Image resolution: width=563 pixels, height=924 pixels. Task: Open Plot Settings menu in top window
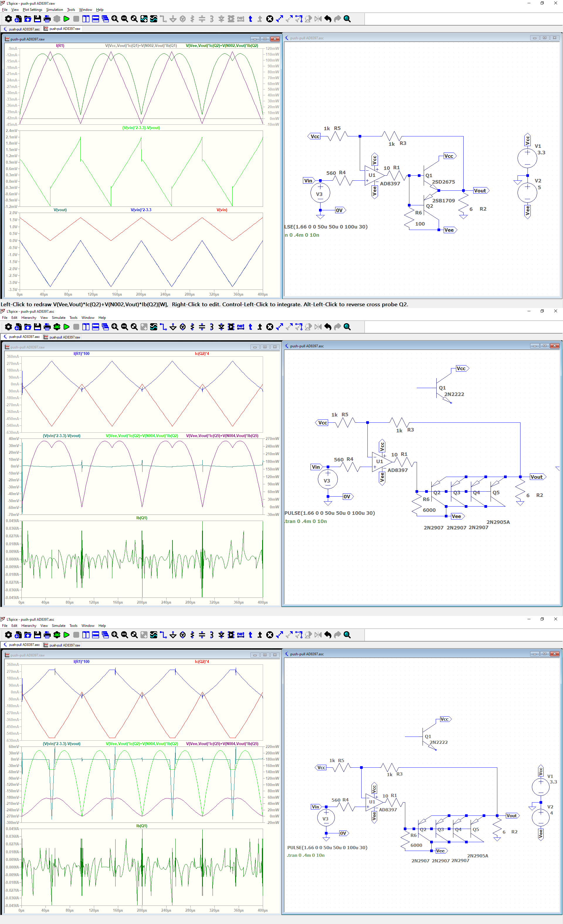click(x=33, y=10)
